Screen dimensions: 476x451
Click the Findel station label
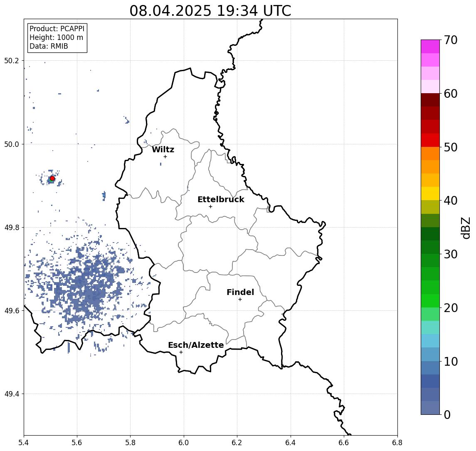(240, 292)
